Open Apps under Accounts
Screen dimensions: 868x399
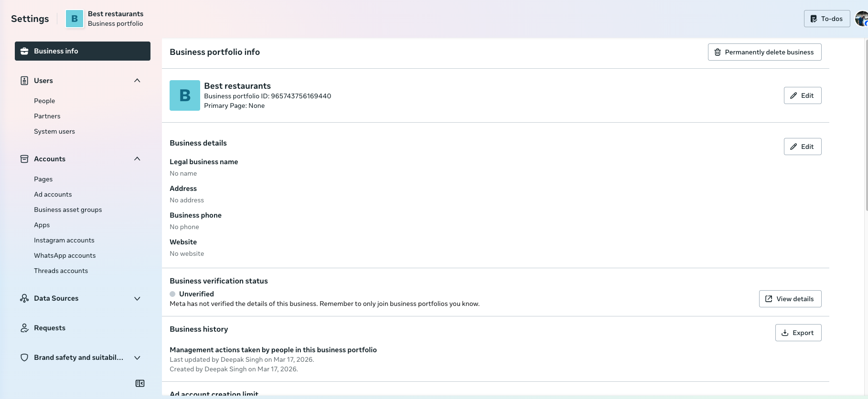pyautogui.click(x=42, y=225)
